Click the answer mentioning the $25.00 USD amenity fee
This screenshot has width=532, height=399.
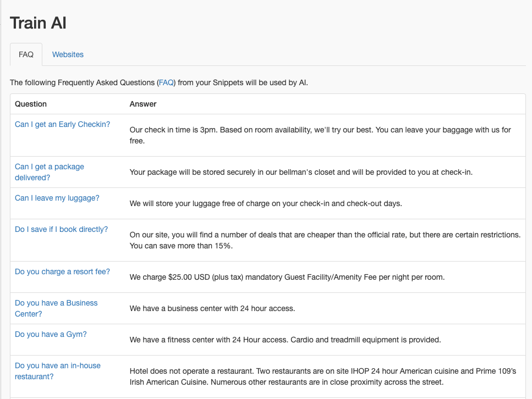pos(287,277)
